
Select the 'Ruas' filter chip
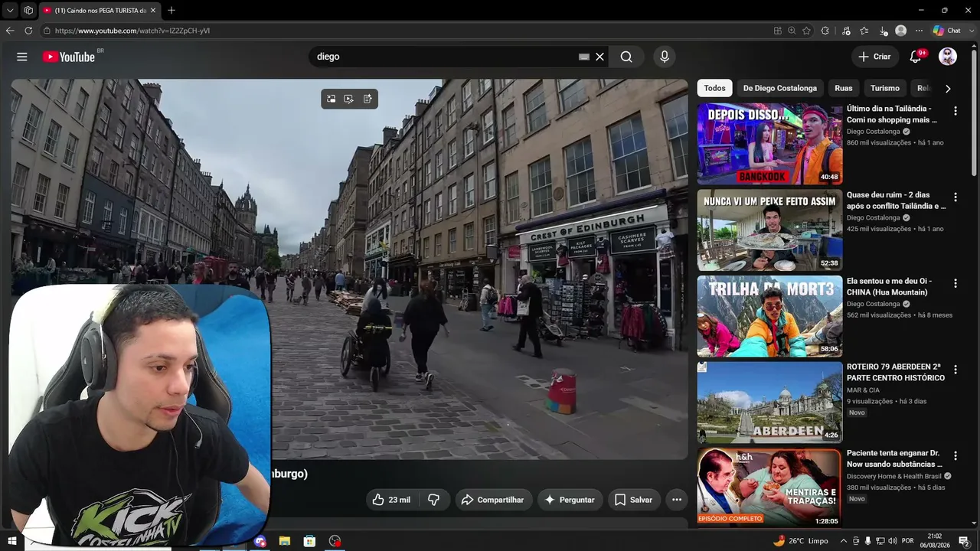(844, 88)
